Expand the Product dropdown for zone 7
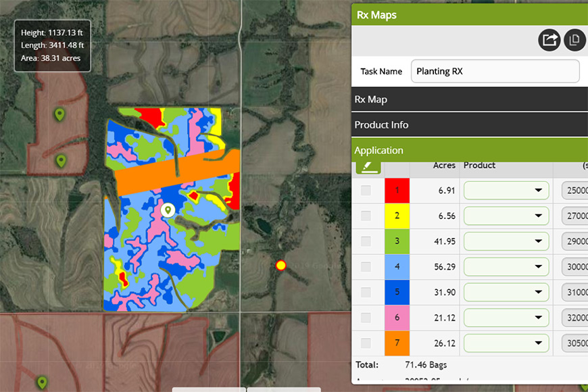This screenshot has width=588, height=392. pyautogui.click(x=506, y=343)
